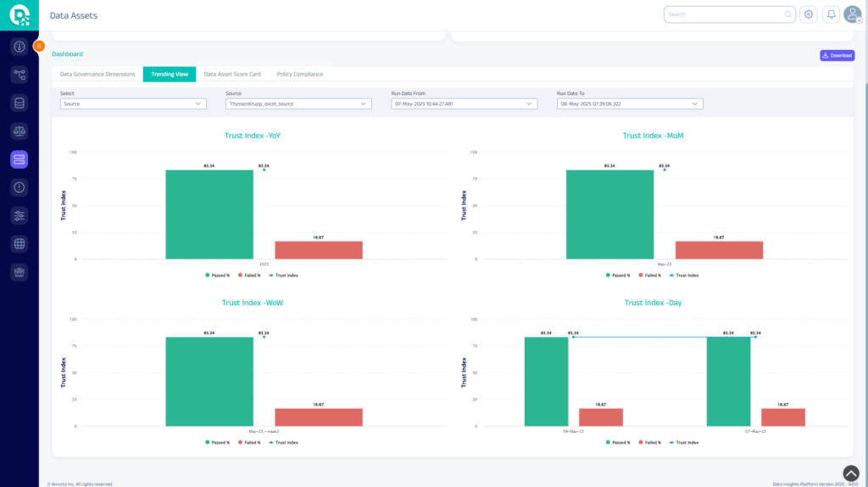
Task: Open the settings gear in header
Action: 809,14
